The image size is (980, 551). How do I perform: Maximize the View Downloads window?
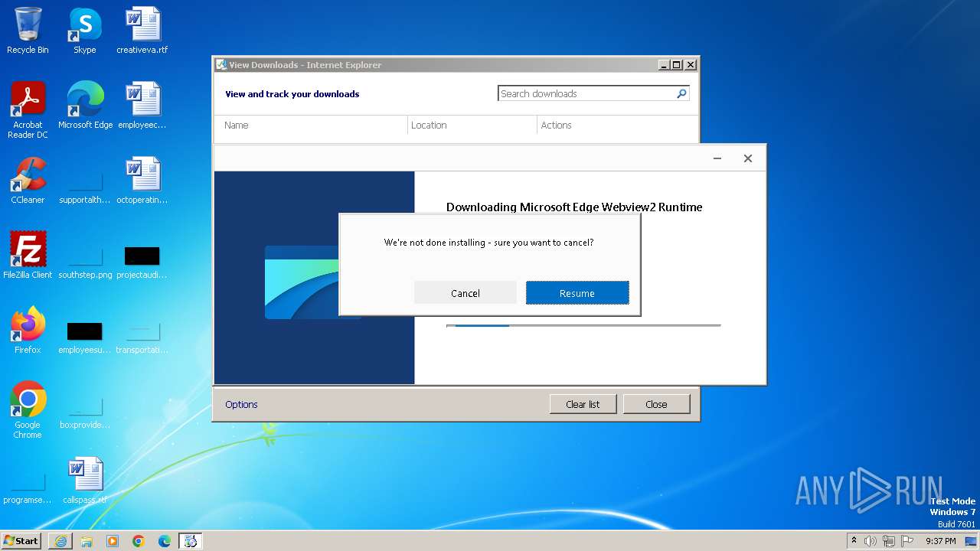coord(676,65)
